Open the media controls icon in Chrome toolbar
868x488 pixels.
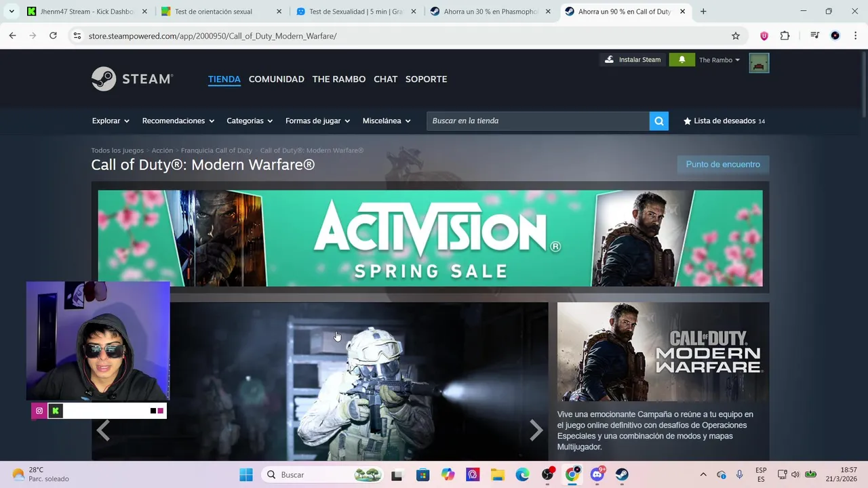pos(815,36)
